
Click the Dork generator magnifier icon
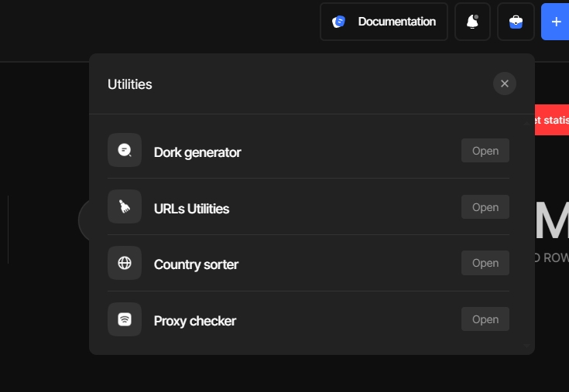pyautogui.click(x=125, y=150)
